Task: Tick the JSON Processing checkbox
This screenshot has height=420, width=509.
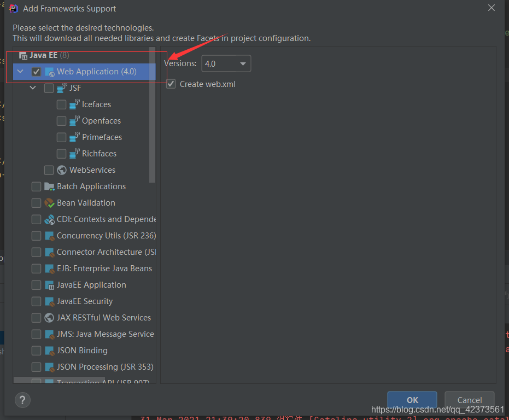Action: (36, 367)
